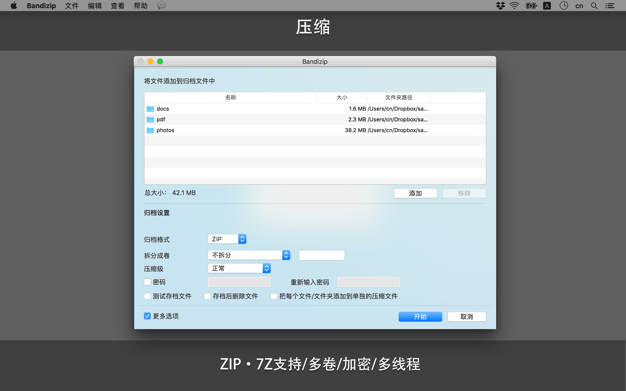Open the 查看 menu
Viewport: 626px width, 391px height.
pos(118,6)
